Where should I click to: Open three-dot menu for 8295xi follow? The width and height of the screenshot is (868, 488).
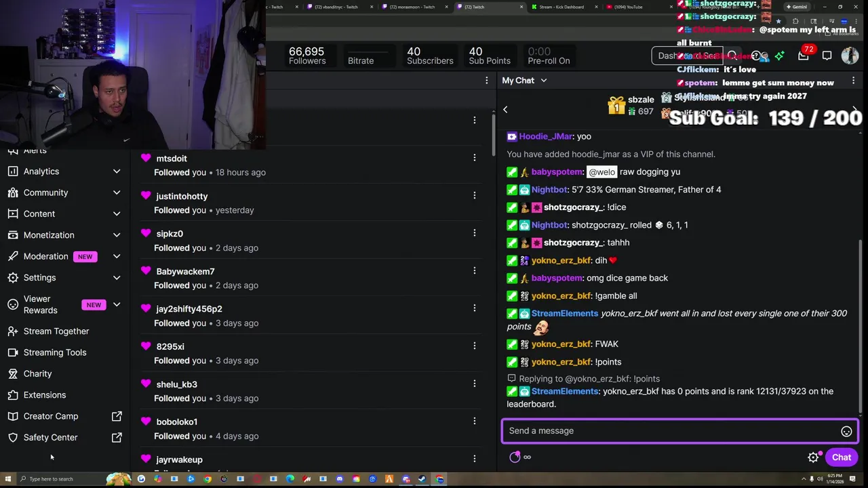click(x=474, y=346)
